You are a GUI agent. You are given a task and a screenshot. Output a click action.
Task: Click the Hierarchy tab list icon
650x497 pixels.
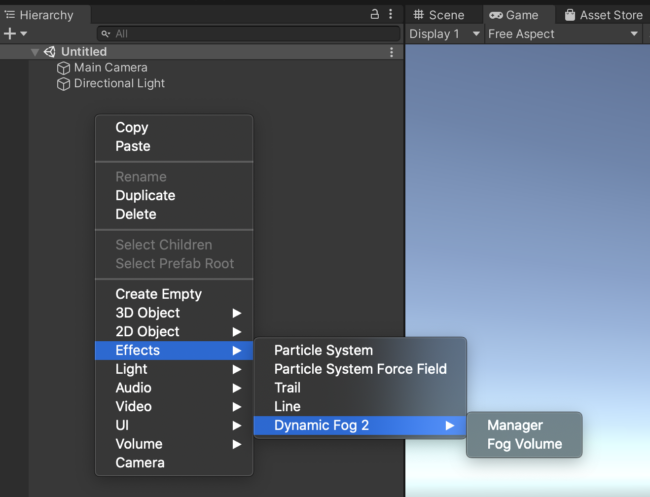click(10, 15)
